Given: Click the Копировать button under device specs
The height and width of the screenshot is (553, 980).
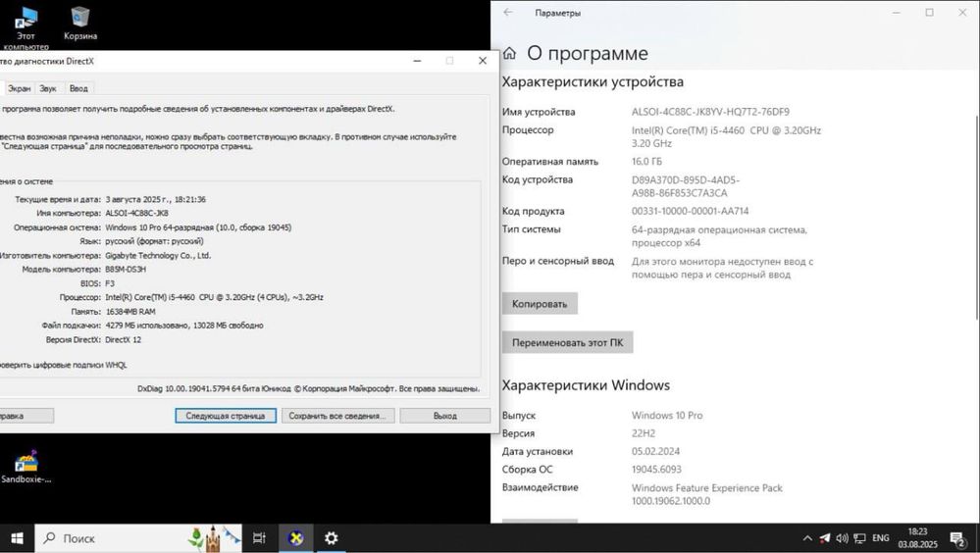Looking at the screenshot, I should pyautogui.click(x=540, y=304).
